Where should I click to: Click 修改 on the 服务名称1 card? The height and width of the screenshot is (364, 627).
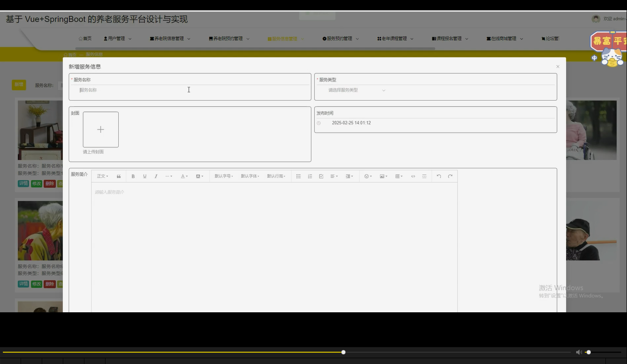(37, 184)
